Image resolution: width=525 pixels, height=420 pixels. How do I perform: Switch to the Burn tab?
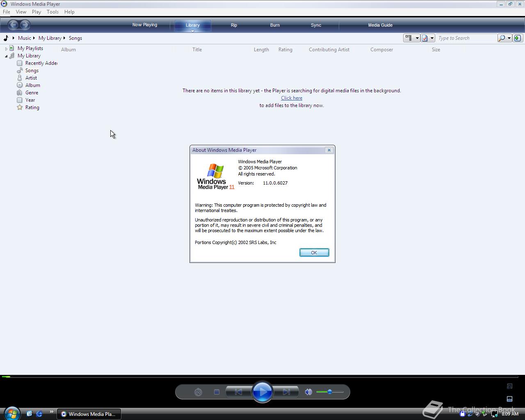pyautogui.click(x=275, y=25)
